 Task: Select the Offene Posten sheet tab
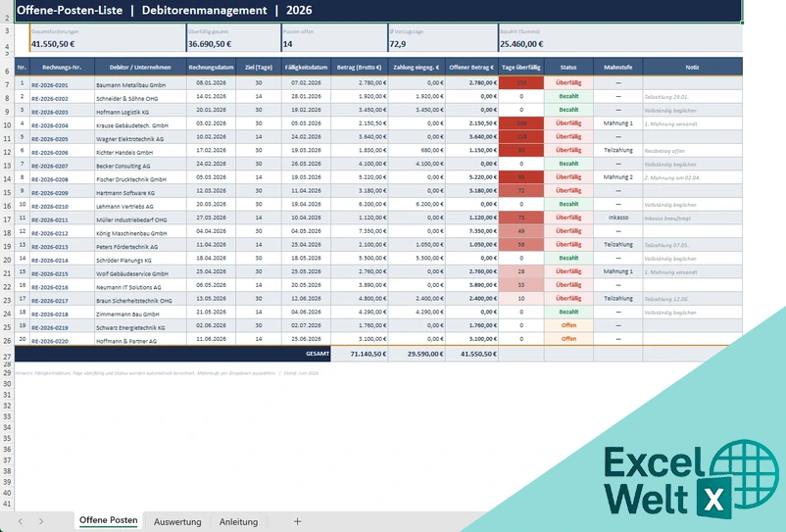click(108, 520)
